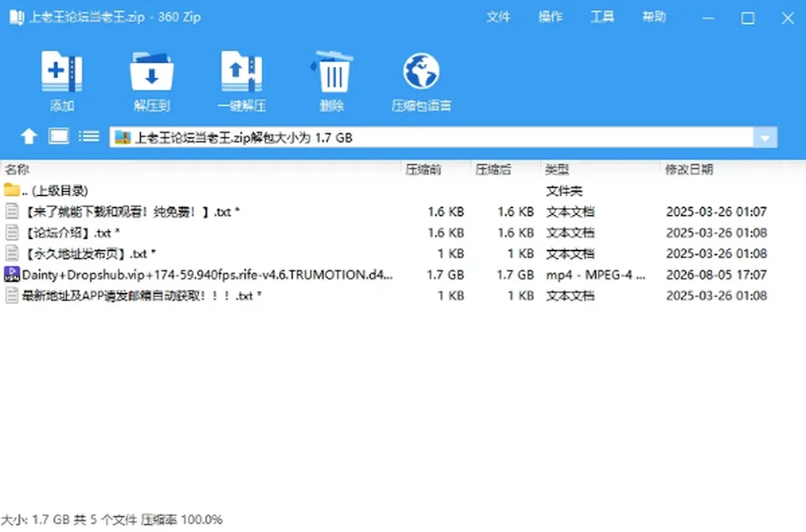Sort by the 修改日期 column header
Screen dimensions: 806x532
pos(689,169)
